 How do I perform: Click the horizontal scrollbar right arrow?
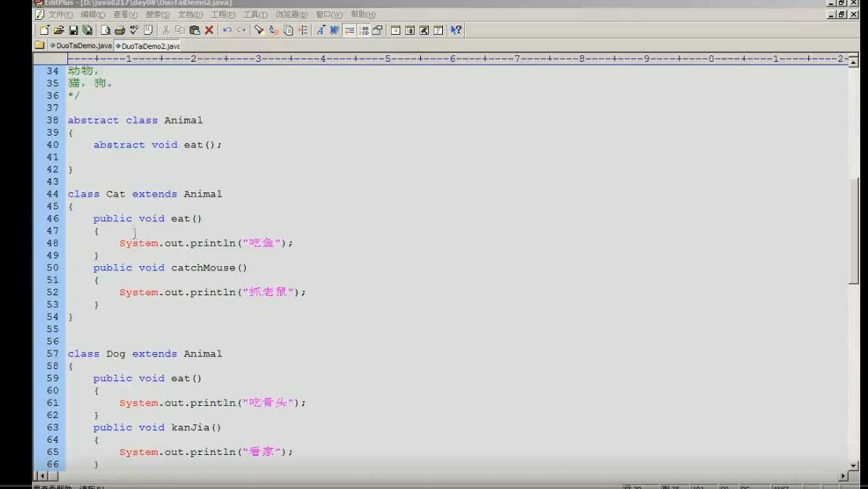coord(843,476)
